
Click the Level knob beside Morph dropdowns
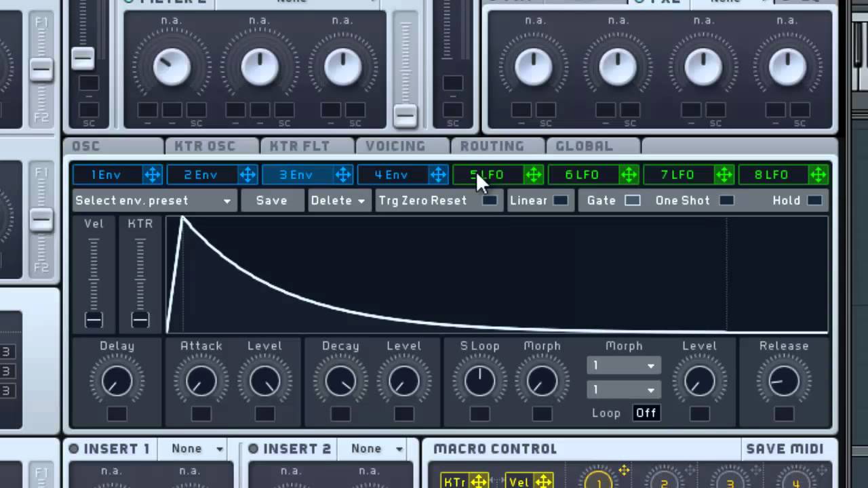(x=699, y=382)
